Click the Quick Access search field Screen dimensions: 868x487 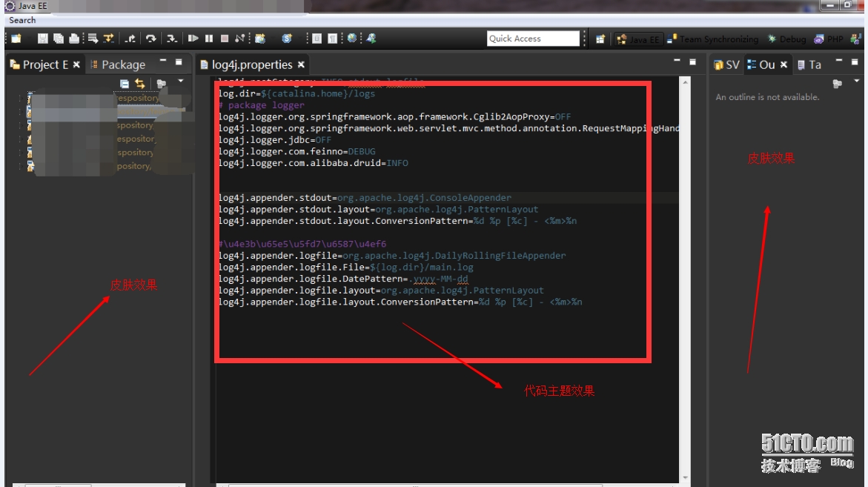(533, 39)
